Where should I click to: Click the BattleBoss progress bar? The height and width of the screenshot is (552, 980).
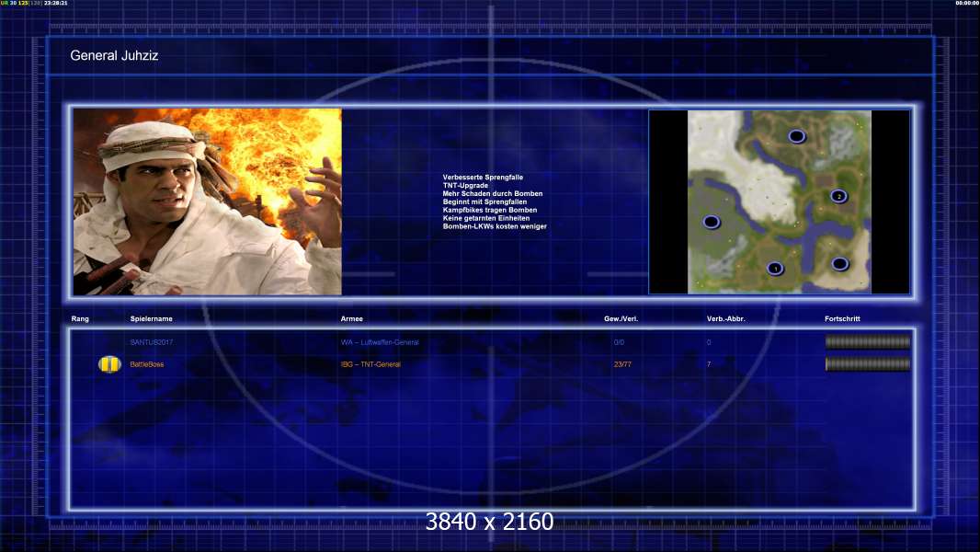pos(868,363)
